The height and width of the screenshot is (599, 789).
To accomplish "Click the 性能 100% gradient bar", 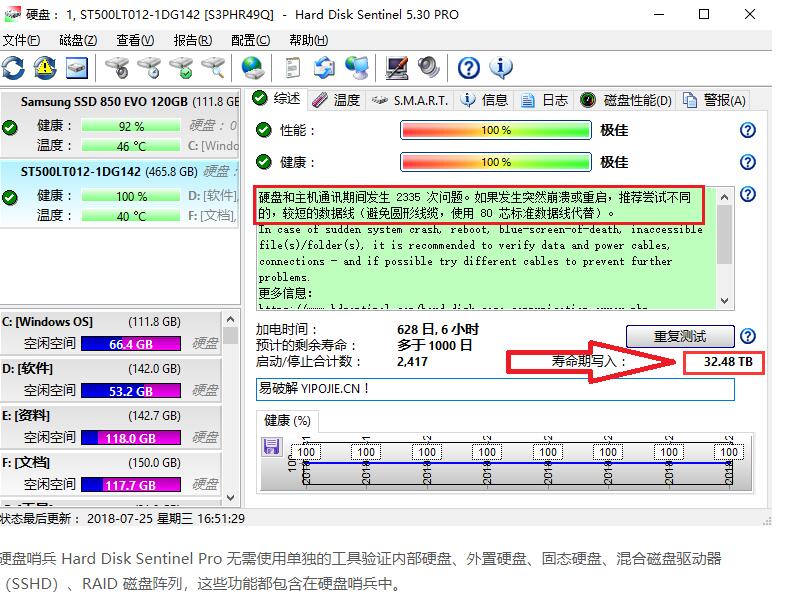I will [496, 130].
